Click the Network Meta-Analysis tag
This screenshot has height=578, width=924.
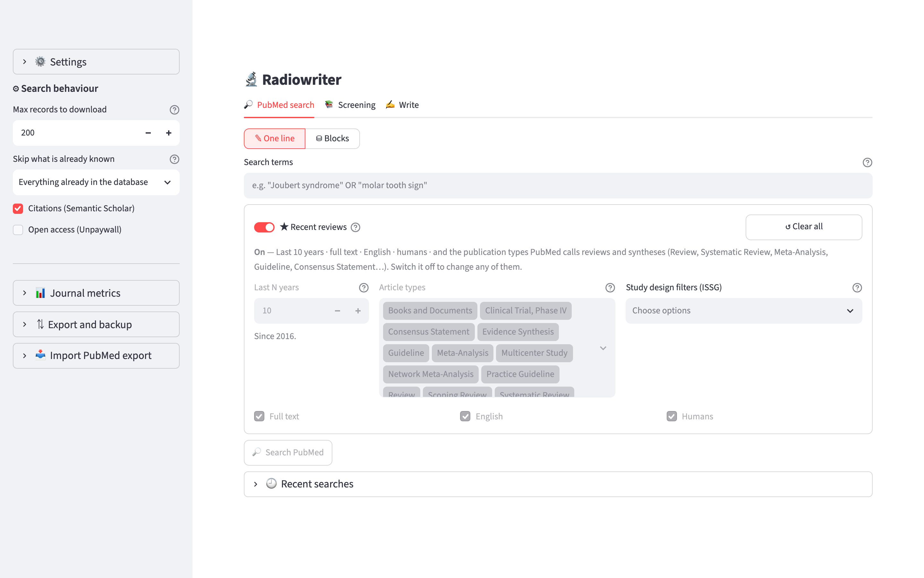tap(431, 374)
